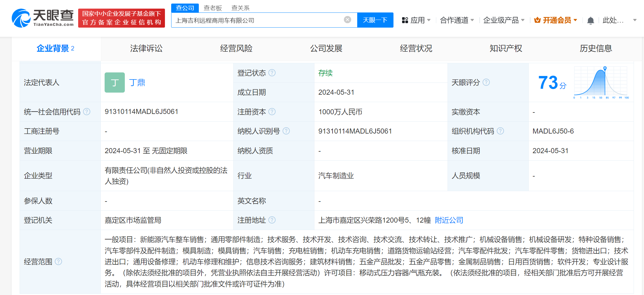The height and width of the screenshot is (295, 644).
Task: Open the 注册资本 help icon
Action: [272, 112]
